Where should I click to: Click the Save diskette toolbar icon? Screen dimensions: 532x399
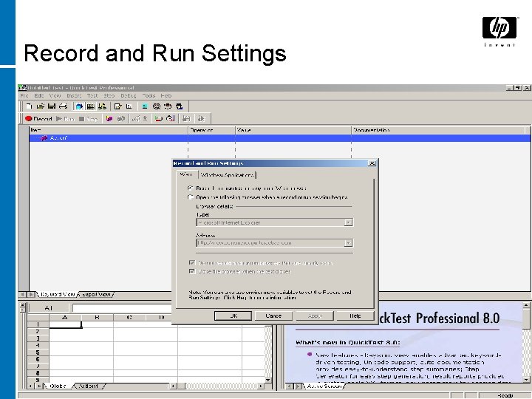click(x=52, y=106)
